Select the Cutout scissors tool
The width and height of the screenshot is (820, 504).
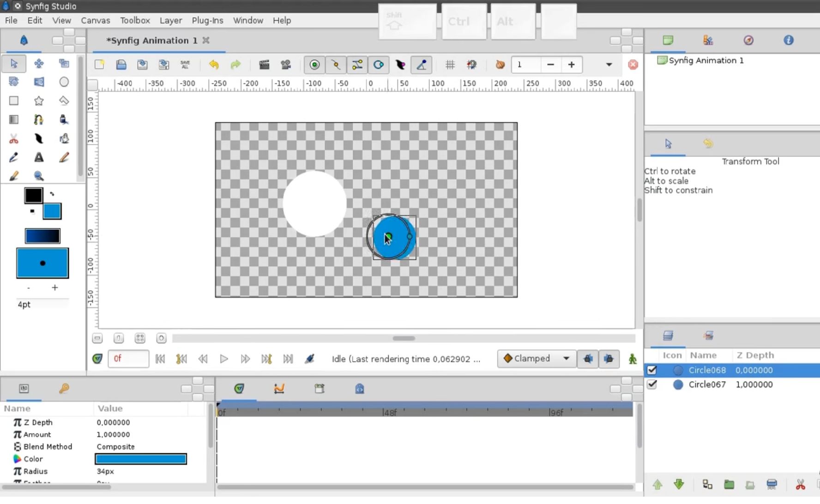[14, 138]
